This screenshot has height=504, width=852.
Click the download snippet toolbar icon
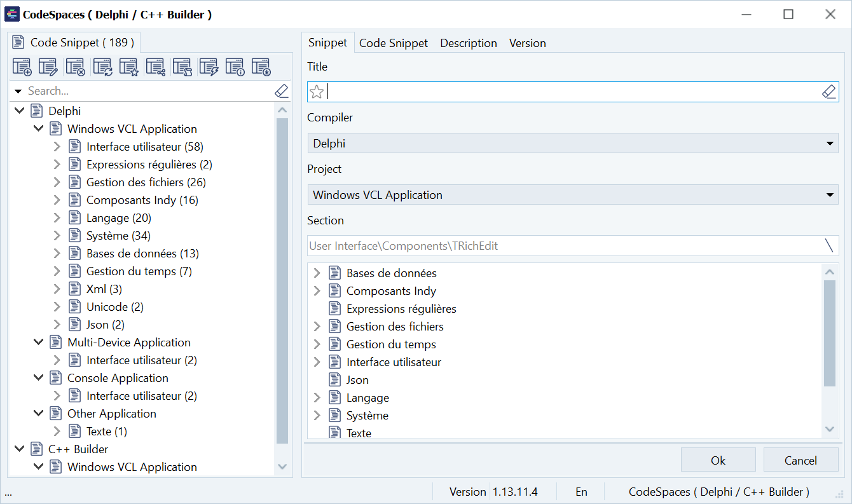(261, 67)
